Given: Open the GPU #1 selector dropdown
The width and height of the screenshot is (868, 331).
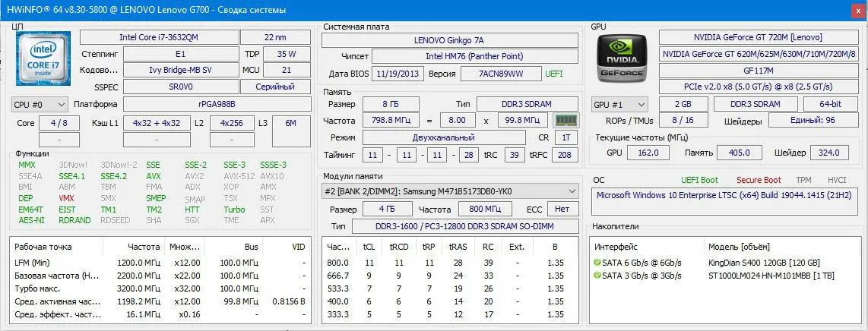Looking at the screenshot, I should pos(620,105).
